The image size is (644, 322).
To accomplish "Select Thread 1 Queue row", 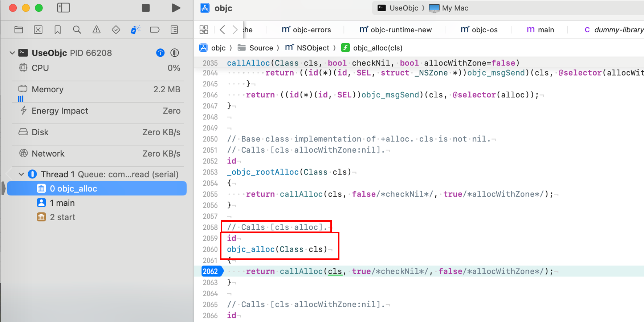I will (97, 174).
